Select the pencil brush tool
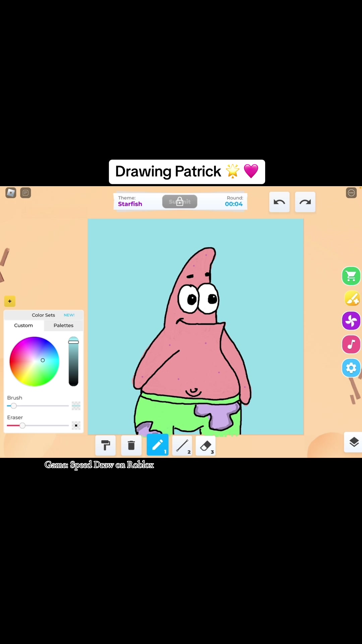Viewport: 362px width, 644px height. [158, 445]
